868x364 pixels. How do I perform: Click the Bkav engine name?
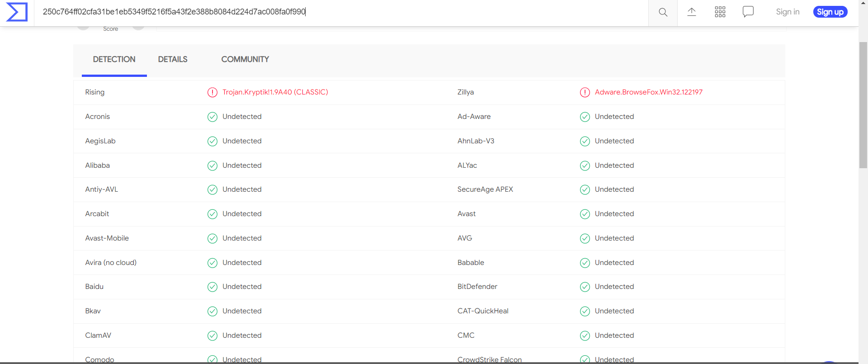click(x=93, y=311)
